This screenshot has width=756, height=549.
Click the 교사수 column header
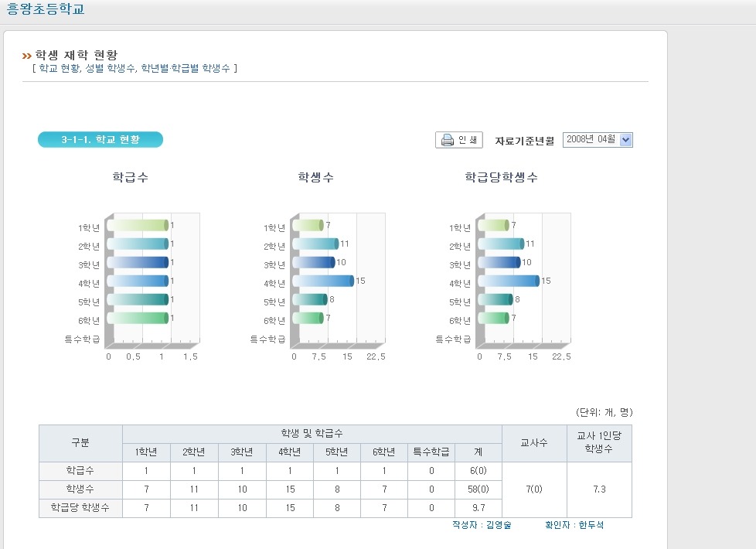point(534,443)
